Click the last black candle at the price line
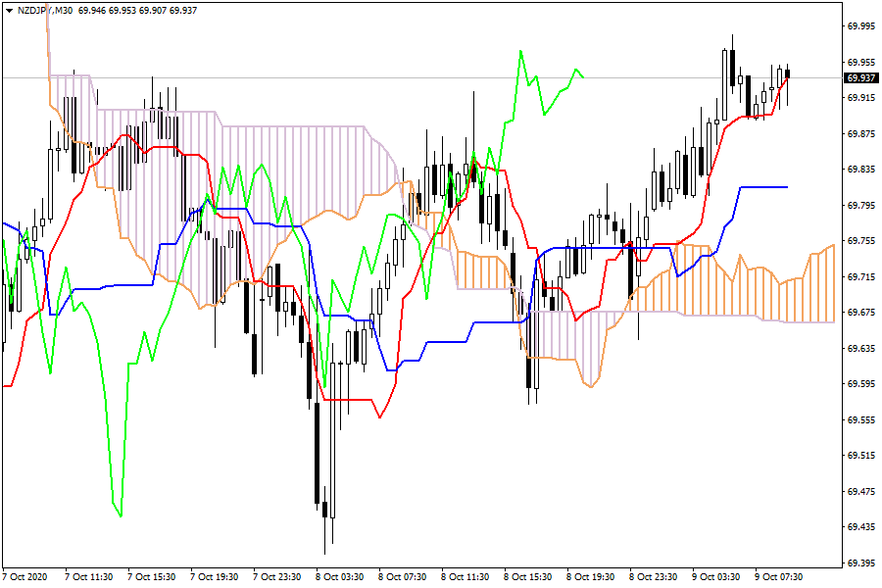Viewport: 882px width, 588px height. tap(787, 73)
